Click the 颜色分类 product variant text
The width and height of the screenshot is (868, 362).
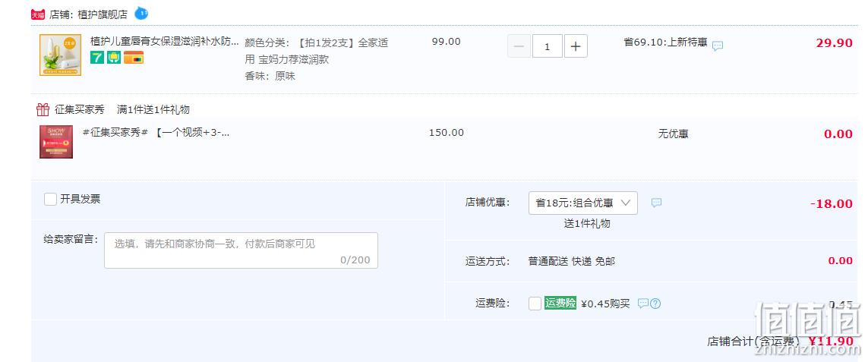(316, 51)
